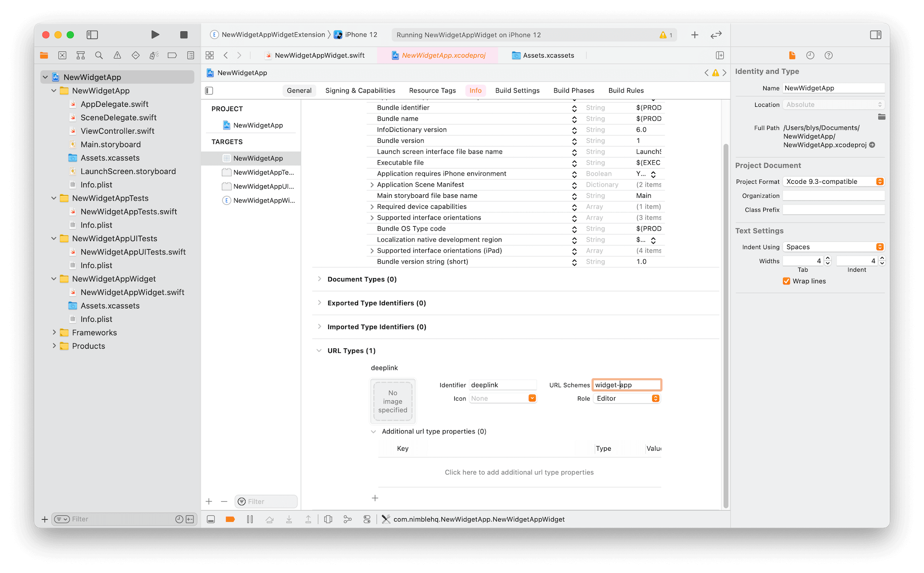This screenshot has height=573, width=924.
Task: Click the inspector panel toggle icon
Action: (x=875, y=34)
